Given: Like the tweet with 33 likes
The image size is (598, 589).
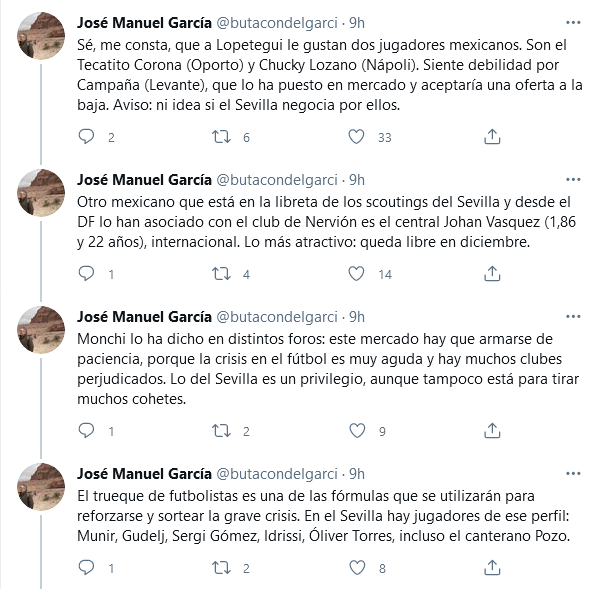Looking at the screenshot, I should (x=356, y=137).
